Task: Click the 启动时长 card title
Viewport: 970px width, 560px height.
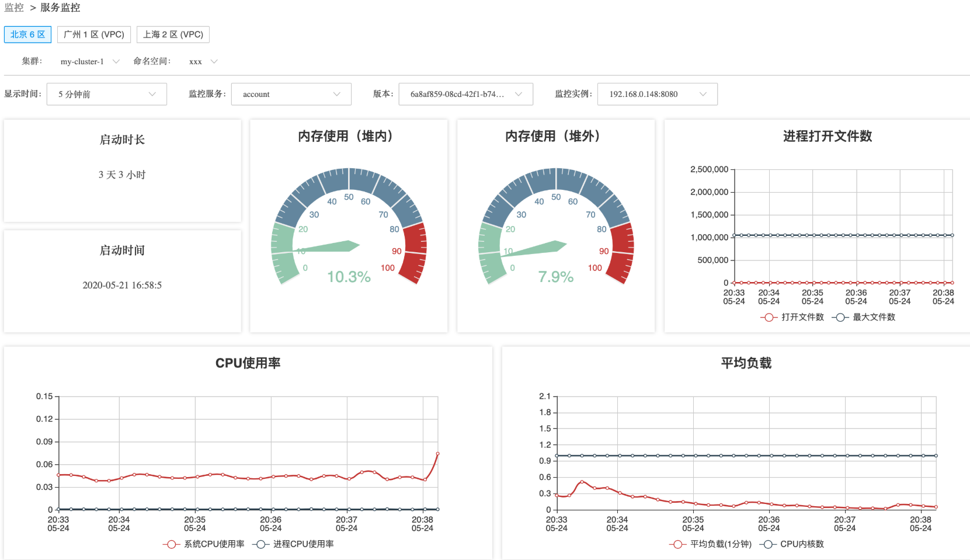Action: (x=122, y=140)
